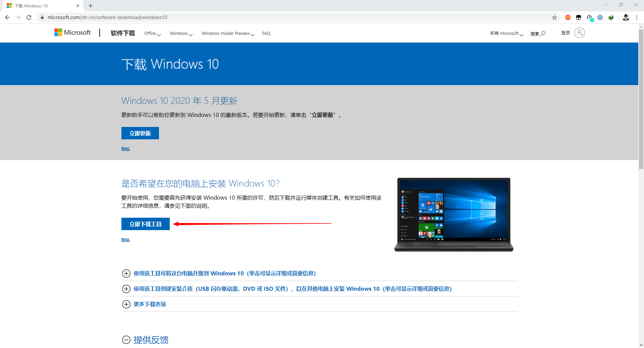Screen dimensions: 644x348
Task: Click the 立即更新 button
Action: pos(140,133)
